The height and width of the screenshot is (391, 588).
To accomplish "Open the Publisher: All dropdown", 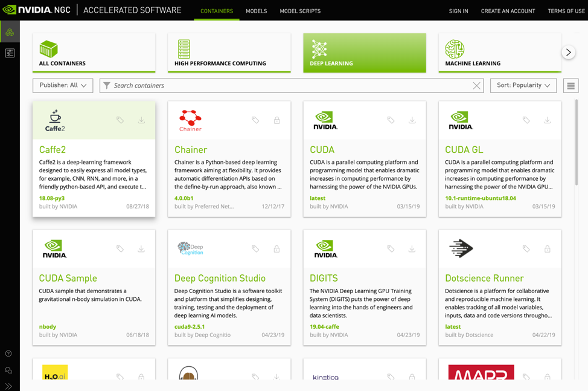I will [63, 86].
